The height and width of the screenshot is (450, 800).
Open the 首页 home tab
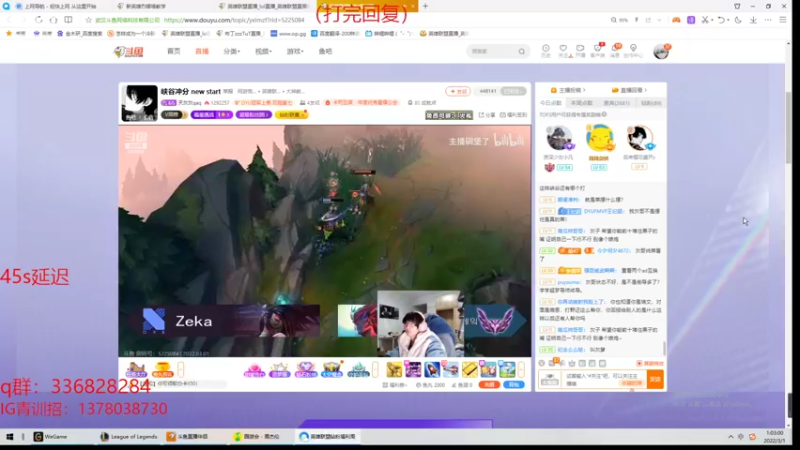coord(173,52)
